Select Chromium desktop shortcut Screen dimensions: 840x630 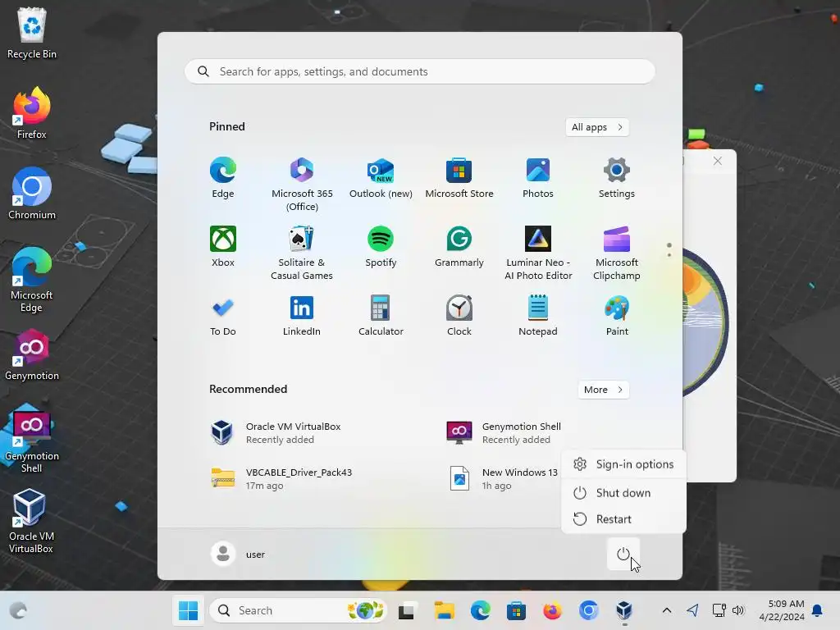[x=32, y=194]
